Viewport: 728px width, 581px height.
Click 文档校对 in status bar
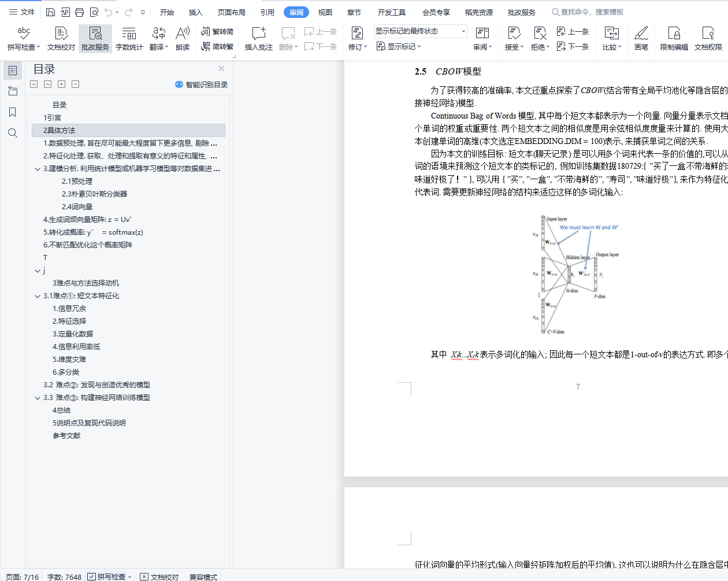(x=159, y=576)
